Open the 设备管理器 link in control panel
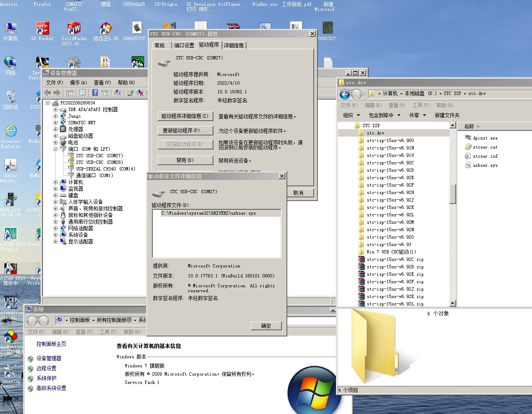This screenshot has height=414, width=532. (49, 358)
